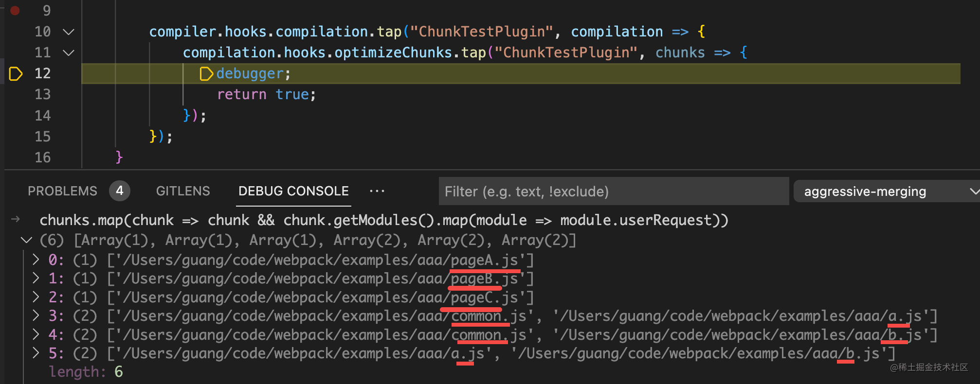980x384 pixels.
Task: Toggle the breakpoint dot on line 9
Action: click(15, 10)
